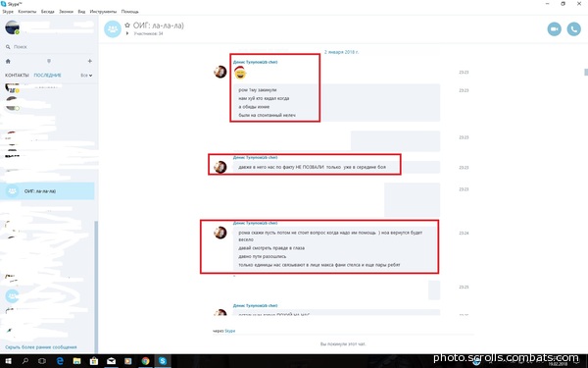The width and height of the screenshot is (588, 368).
Task: Click the message line 'давно пути разошлись'
Action: pos(262,256)
